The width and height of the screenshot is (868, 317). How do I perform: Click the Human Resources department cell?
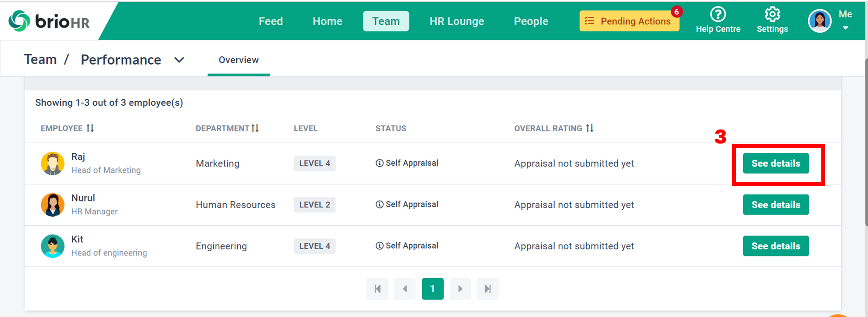pyautogui.click(x=236, y=205)
